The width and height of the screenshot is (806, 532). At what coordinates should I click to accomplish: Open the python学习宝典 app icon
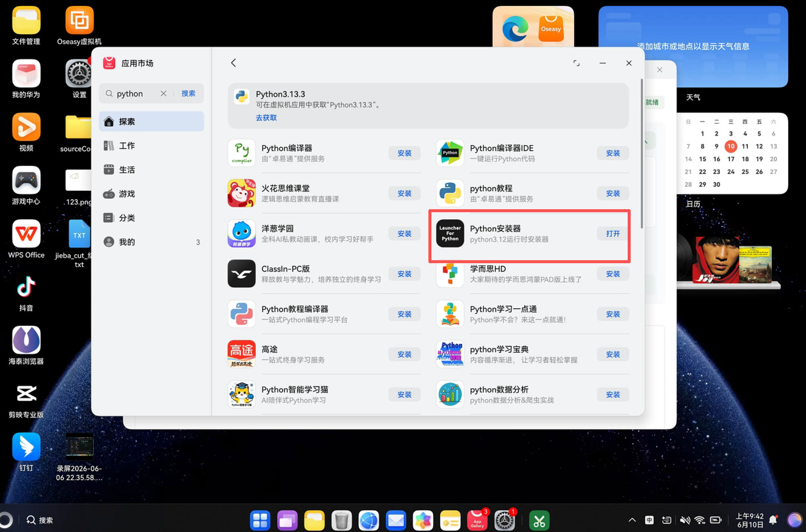click(x=450, y=354)
